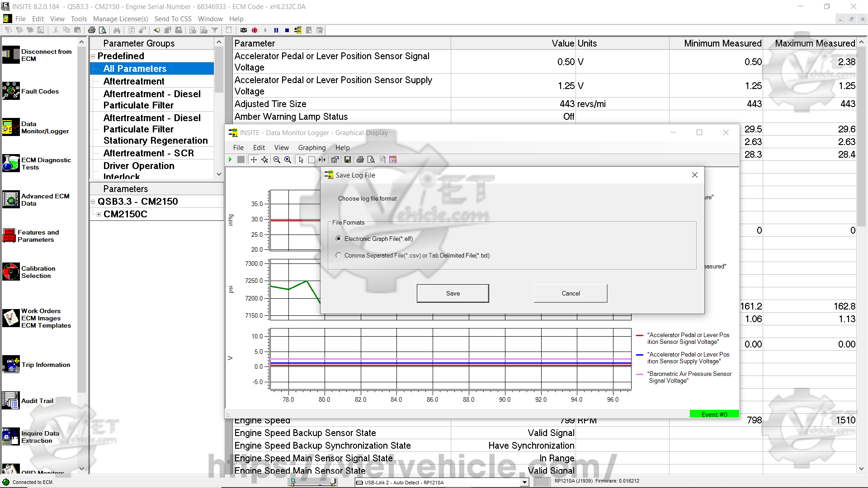868x488 pixels.
Task: Open the Graphing menu in logger window
Action: coord(311,148)
